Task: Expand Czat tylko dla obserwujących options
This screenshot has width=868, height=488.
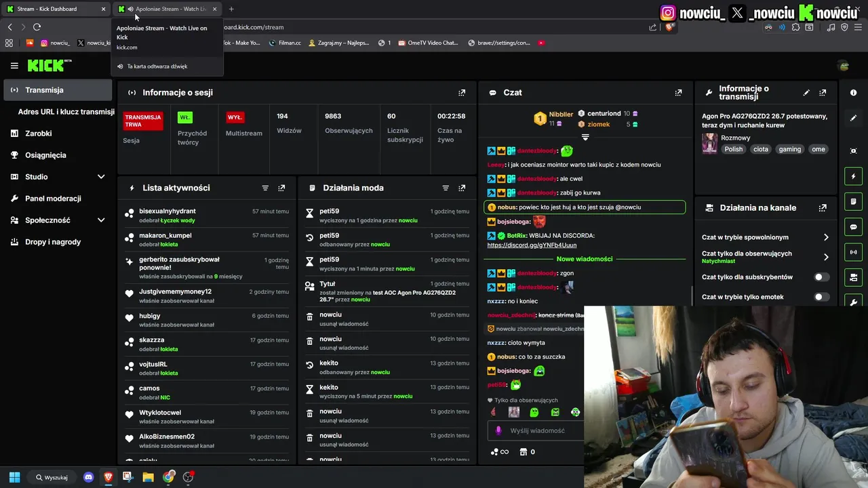Action: (826, 257)
